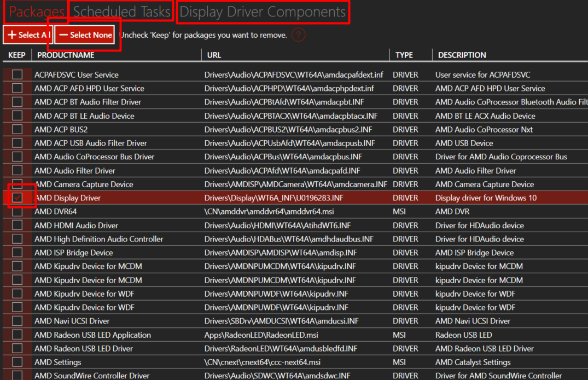This screenshot has width=588, height=380.
Task: Check Keep for AMD HDMI Audio Driver
Action: tap(18, 225)
